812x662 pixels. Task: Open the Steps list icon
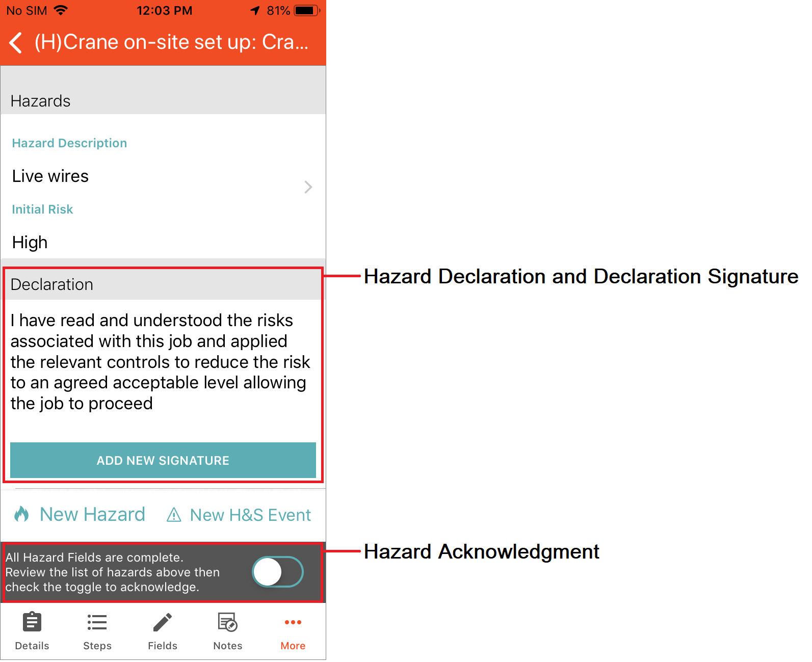pos(97,622)
